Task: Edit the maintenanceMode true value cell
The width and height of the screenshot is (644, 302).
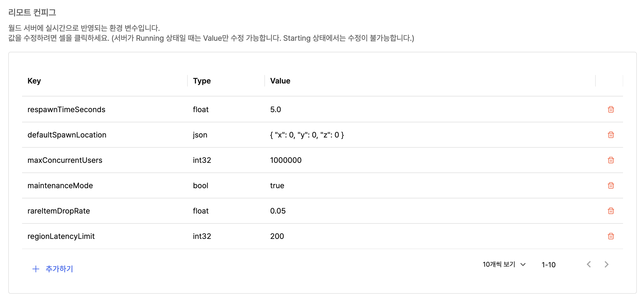Action: 430,185
